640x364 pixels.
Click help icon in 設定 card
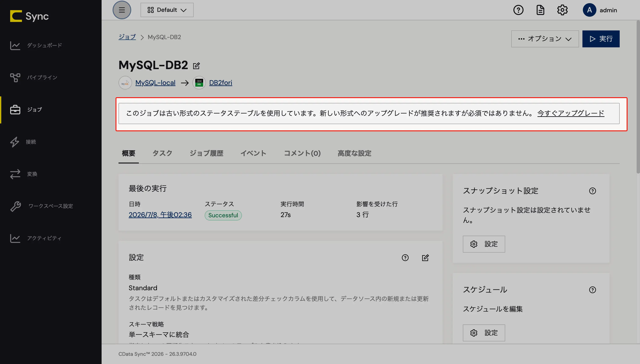click(x=405, y=258)
